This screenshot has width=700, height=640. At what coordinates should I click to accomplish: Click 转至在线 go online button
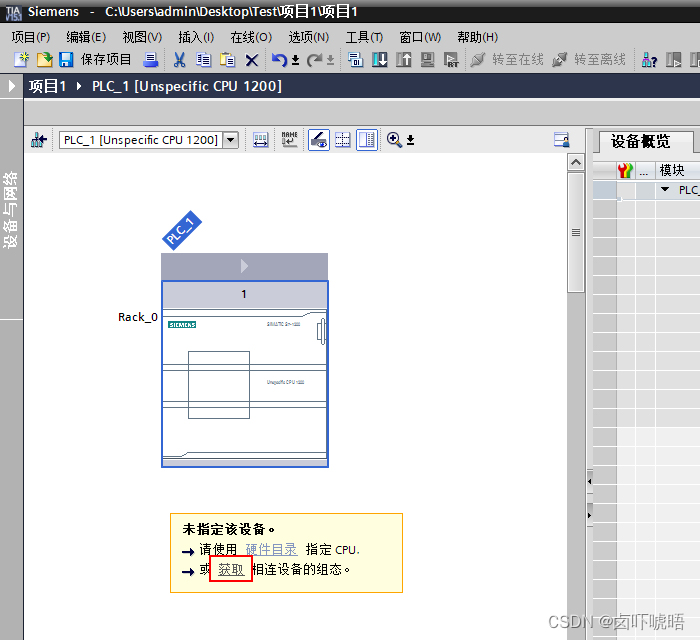tap(507, 59)
